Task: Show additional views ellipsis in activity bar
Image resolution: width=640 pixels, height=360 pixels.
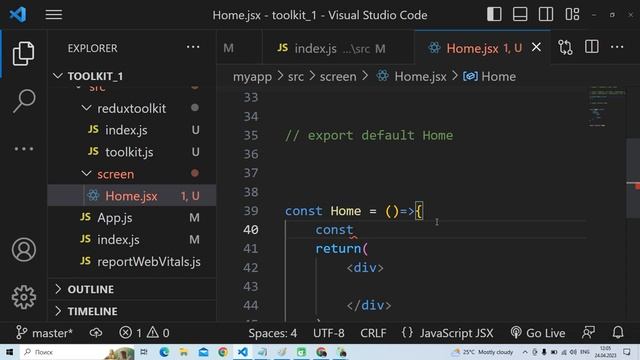Action: [x=24, y=149]
